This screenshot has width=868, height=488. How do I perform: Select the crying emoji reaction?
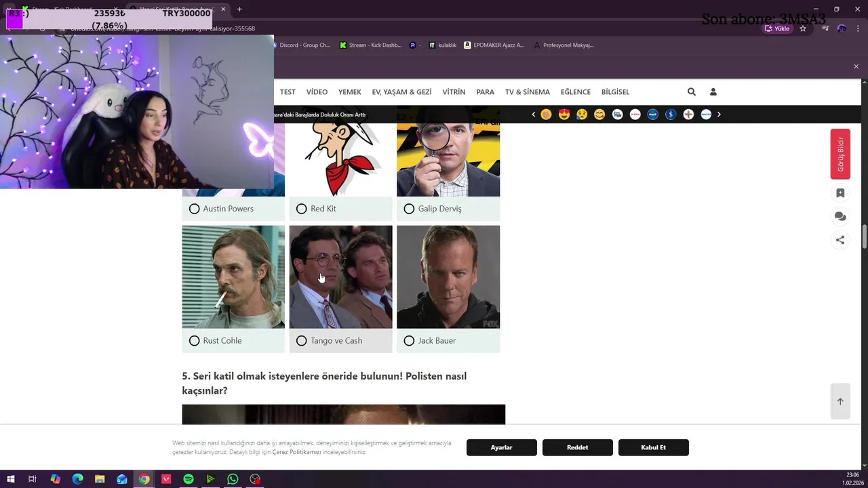click(582, 115)
